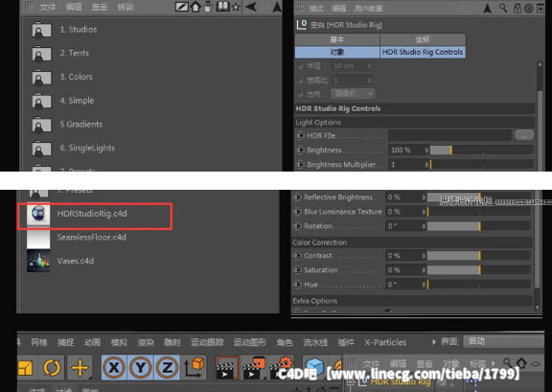Click the book catalog icon in content browser
Screen dimensions: 552x392
click(x=223, y=7)
